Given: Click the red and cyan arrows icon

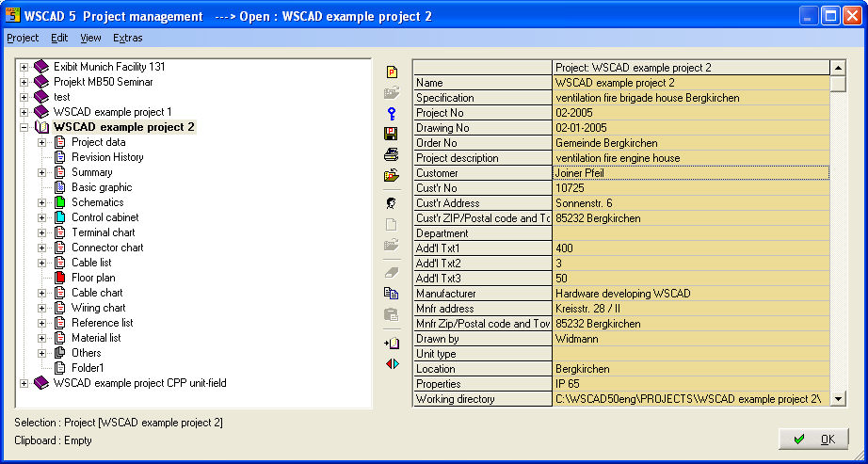Looking at the screenshot, I should (x=392, y=364).
